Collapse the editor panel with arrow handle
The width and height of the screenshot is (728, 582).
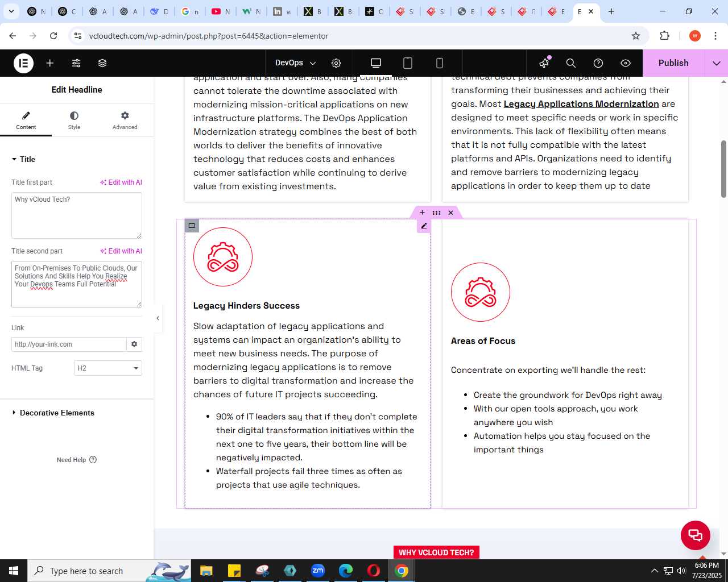[158, 318]
